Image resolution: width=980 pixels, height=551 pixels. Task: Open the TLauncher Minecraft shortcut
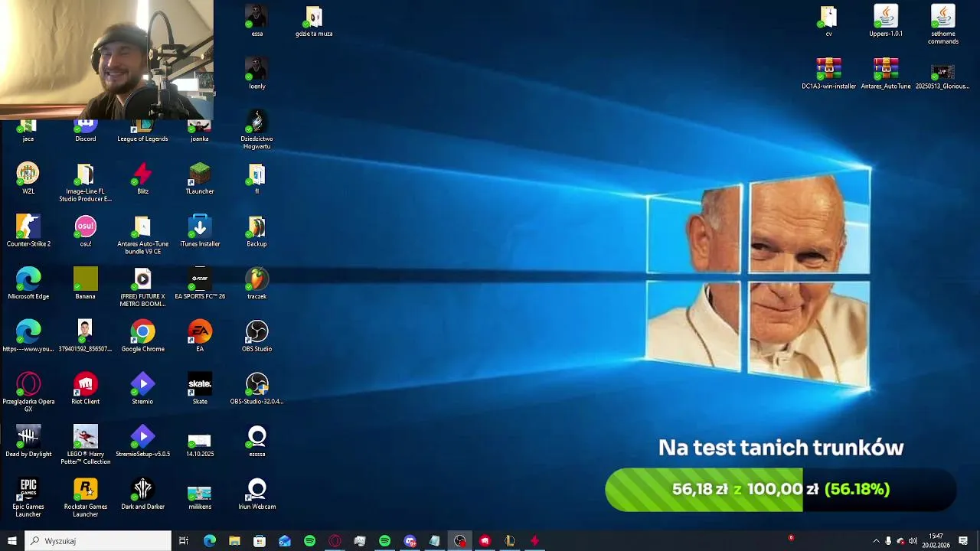click(200, 178)
